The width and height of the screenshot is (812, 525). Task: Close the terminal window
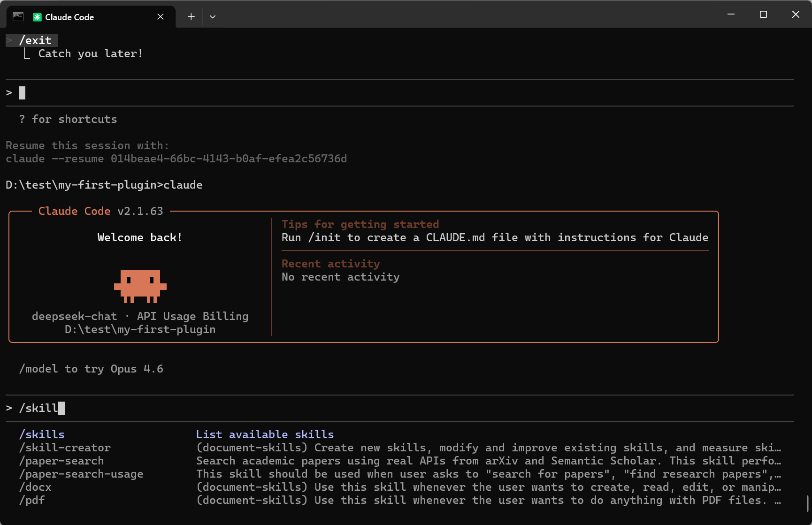pos(796,15)
